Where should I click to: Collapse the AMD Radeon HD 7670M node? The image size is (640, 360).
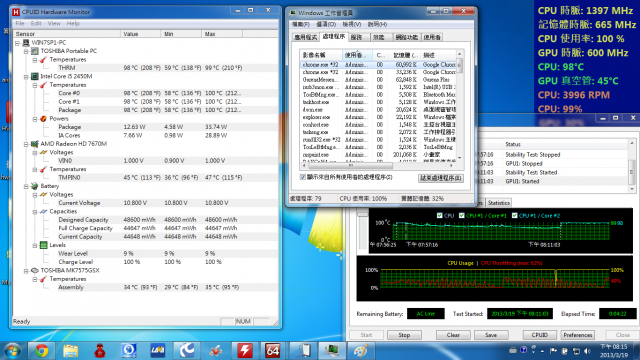(26, 144)
